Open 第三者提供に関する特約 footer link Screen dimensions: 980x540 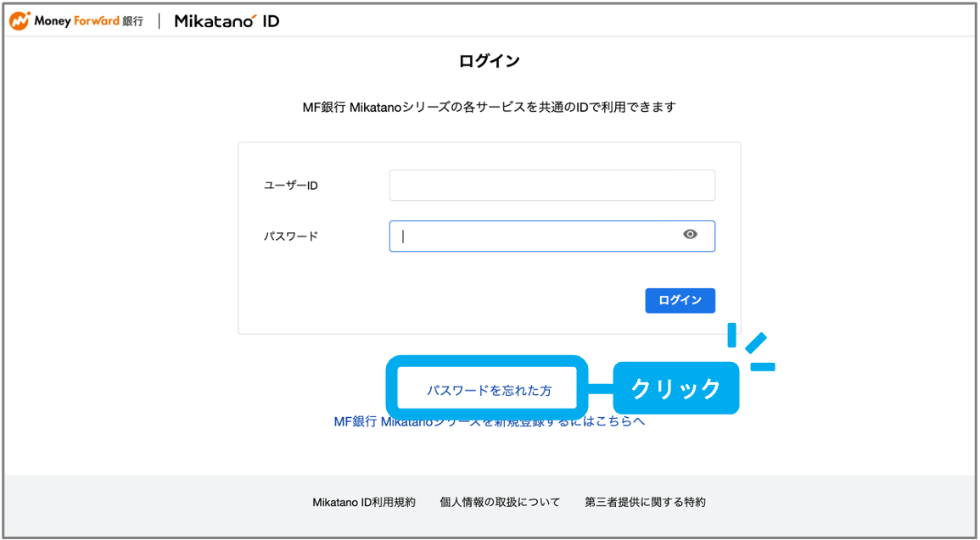pos(646,502)
